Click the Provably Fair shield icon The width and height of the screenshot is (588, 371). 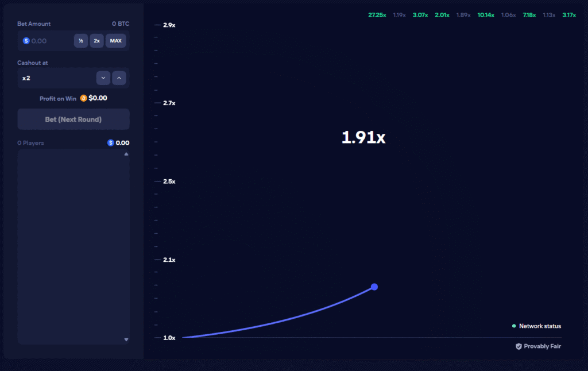pos(517,346)
